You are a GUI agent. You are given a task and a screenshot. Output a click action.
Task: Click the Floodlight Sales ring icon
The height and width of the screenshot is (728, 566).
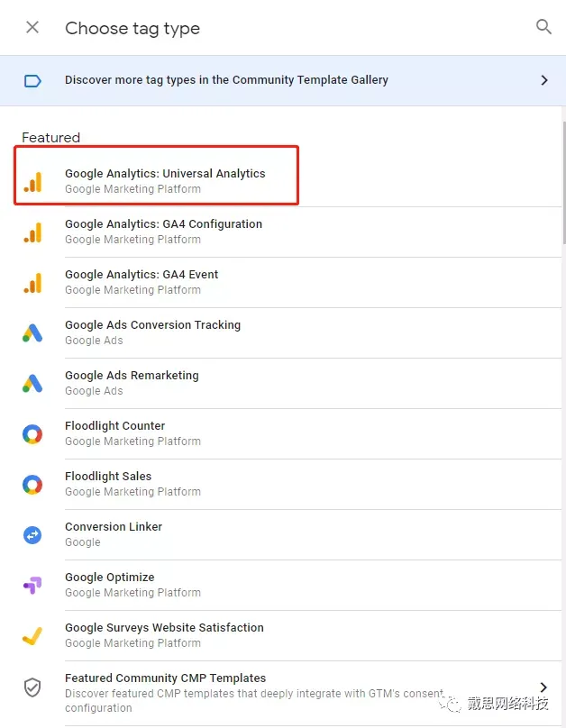[32, 484]
